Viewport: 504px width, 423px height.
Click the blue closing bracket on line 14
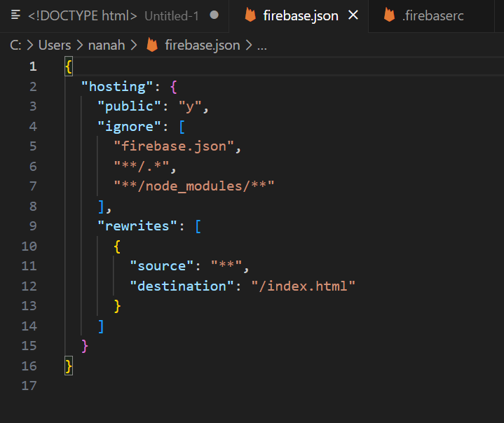pos(101,326)
